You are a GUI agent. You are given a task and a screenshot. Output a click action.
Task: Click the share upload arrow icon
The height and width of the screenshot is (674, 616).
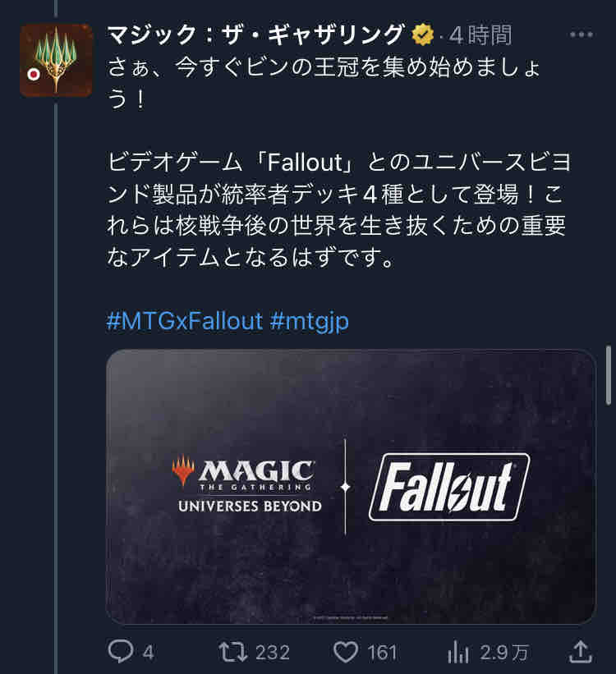pos(581,652)
